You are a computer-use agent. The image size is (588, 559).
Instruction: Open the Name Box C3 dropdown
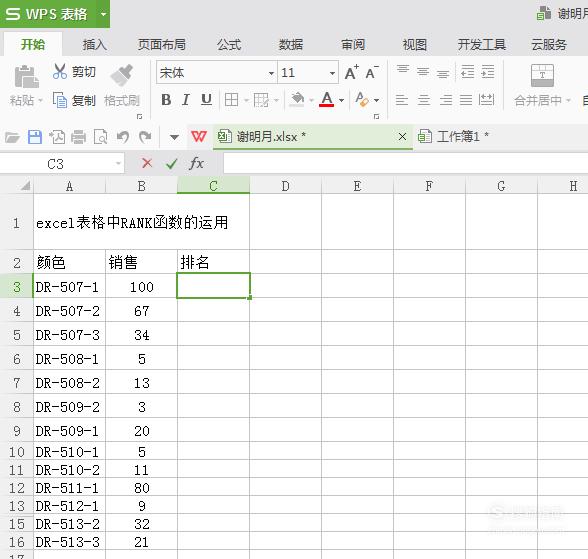click(x=118, y=163)
